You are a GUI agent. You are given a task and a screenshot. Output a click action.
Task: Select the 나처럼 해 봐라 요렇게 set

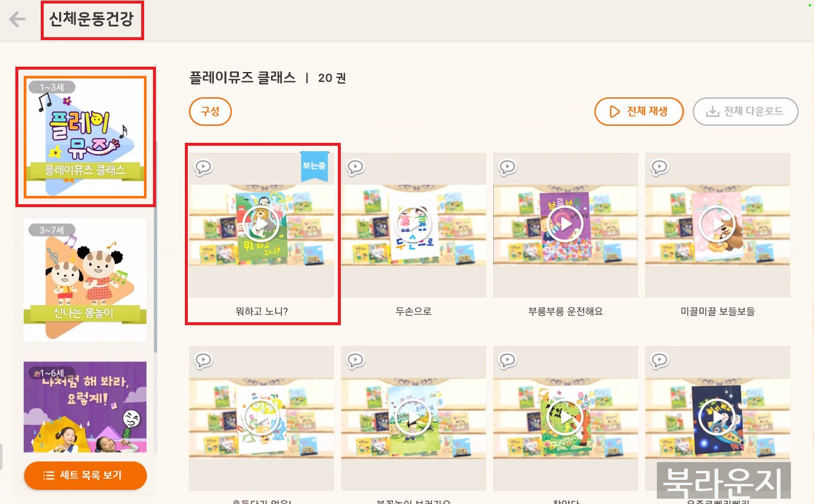coord(85,407)
